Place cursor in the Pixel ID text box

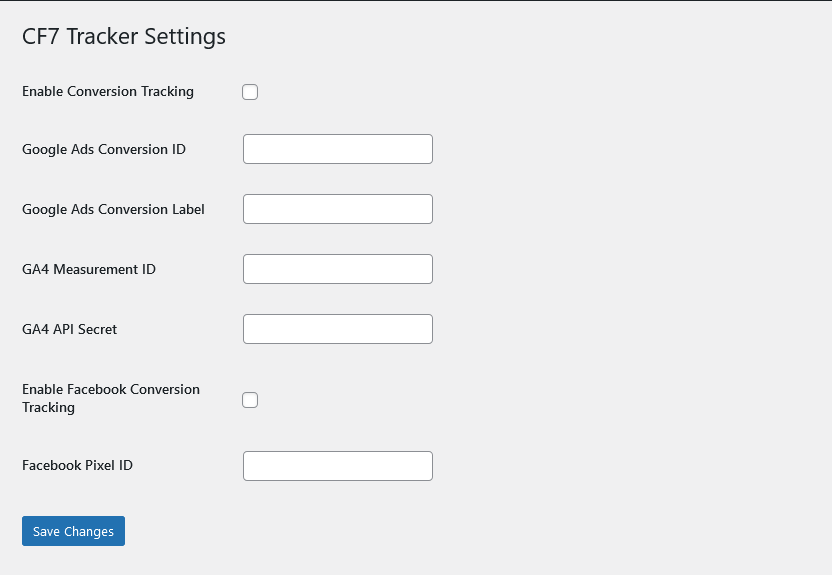pyautogui.click(x=337, y=466)
